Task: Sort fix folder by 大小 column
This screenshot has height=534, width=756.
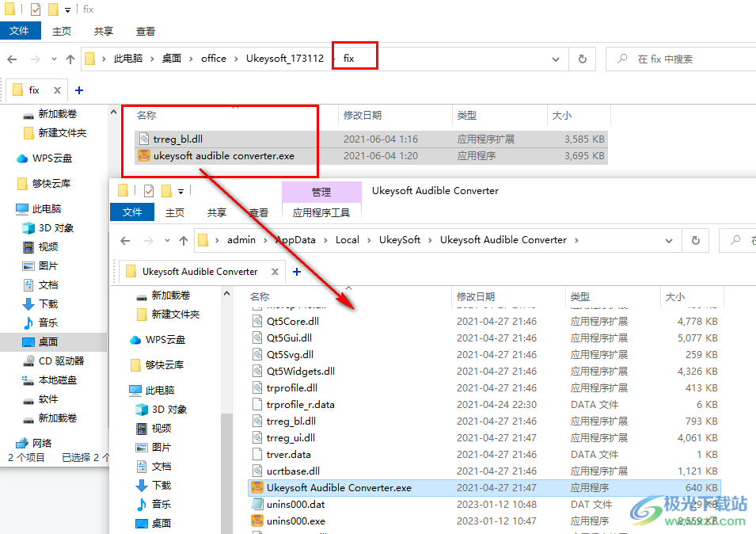Action: (562, 116)
